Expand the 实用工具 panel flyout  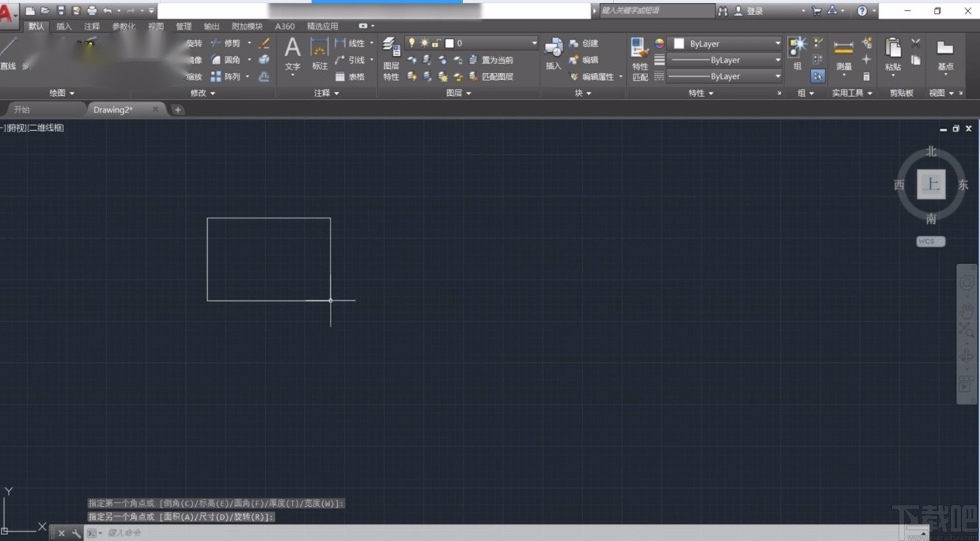852,93
